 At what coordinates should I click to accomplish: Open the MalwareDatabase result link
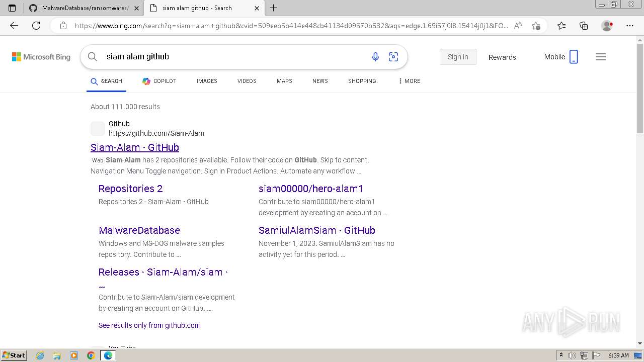139,230
